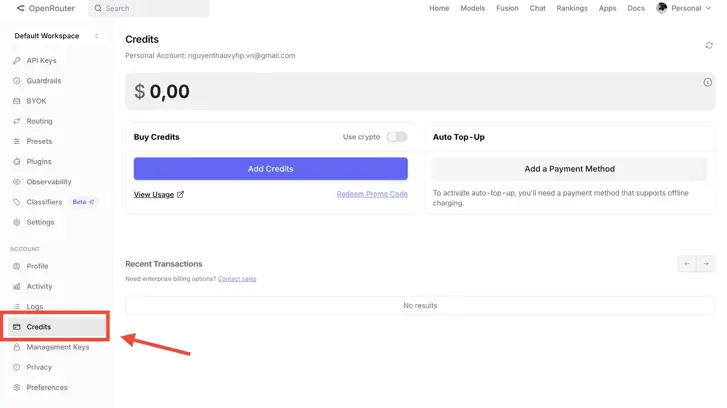The height and width of the screenshot is (408, 727).
Task: Click the Plugins puzzle icon
Action: 17,161
